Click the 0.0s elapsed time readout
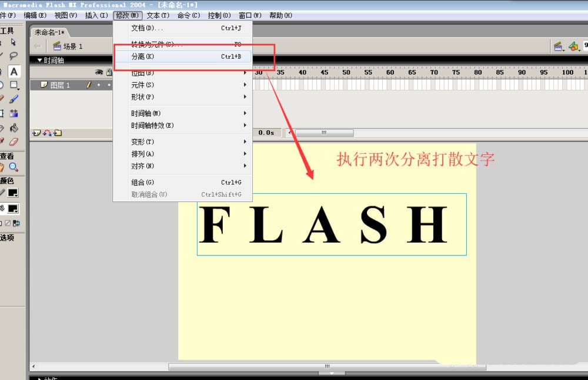The height and width of the screenshot is (380, 588). tap(266, 133)
